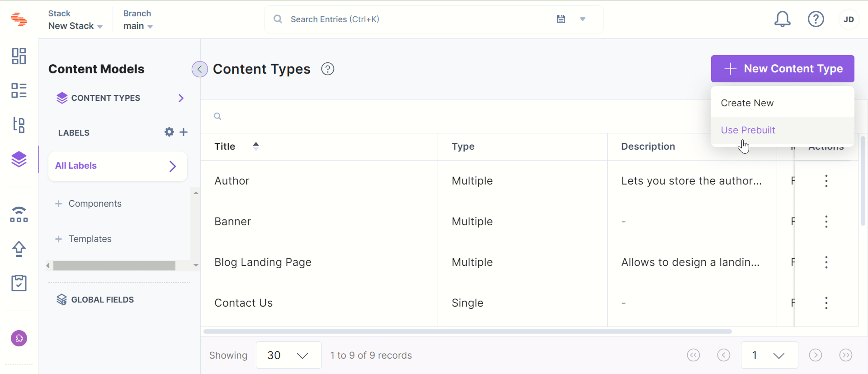Choose Create New from the menu
This screenshot has height=374, width=868.
(782, 103)
